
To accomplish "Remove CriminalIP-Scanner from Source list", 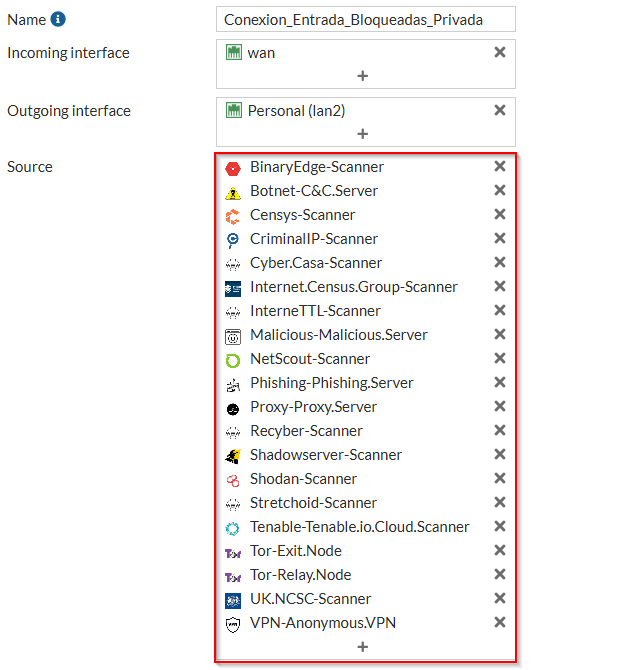I will [500, 238].
